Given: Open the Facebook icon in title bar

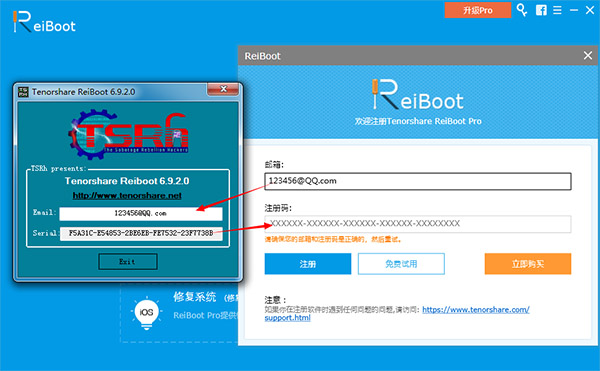Looking at the screenshot, I should point(541,10).
